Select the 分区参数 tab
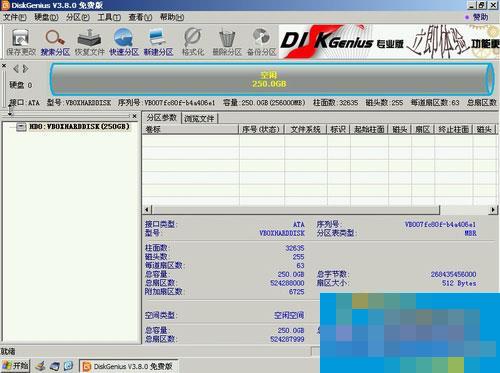Viewport: 500px width, 373px height. coord(162,118)
